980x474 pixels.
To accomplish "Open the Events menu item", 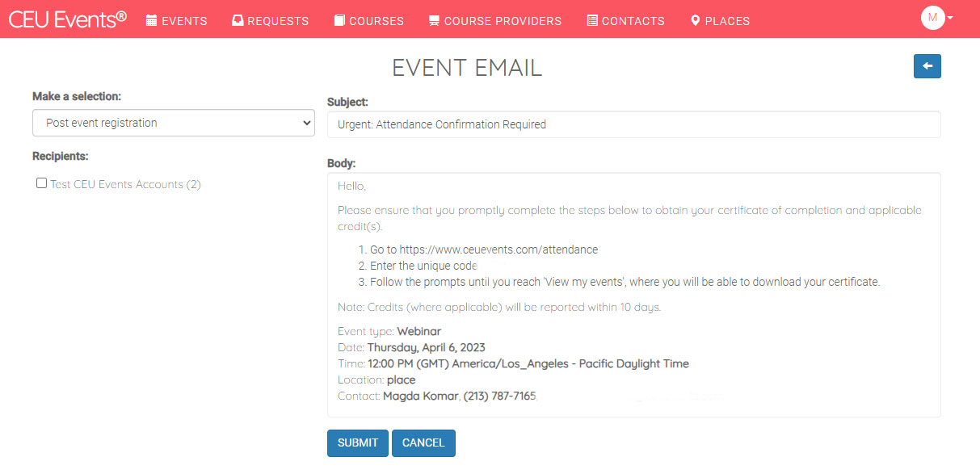I will point(176,21).
